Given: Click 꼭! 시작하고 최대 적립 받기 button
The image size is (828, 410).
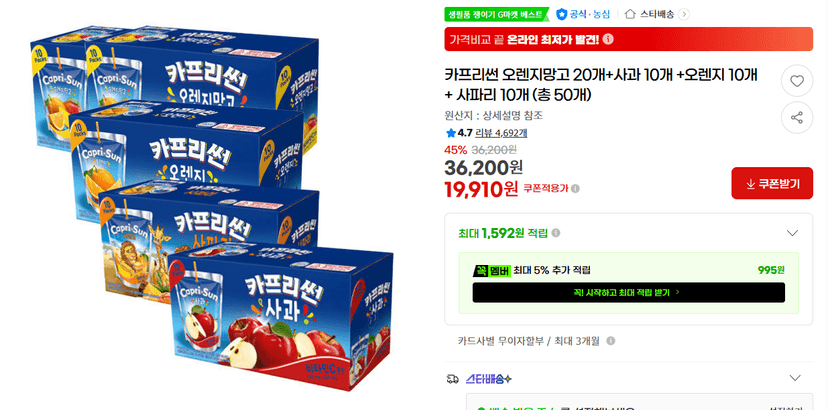Looking at the screenshot, I should click(628, 292).
